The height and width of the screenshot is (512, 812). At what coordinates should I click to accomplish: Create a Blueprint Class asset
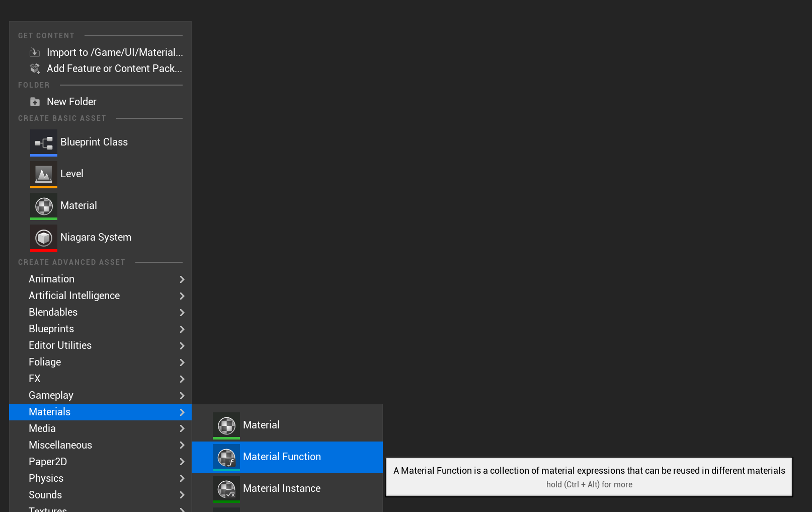(x=100, y=142)
